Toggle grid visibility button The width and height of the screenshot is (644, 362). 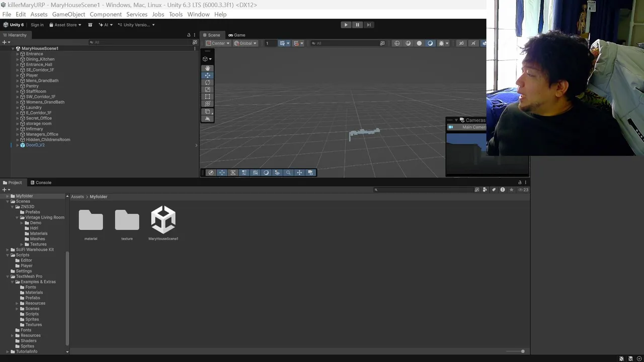(x=282, y=43)
